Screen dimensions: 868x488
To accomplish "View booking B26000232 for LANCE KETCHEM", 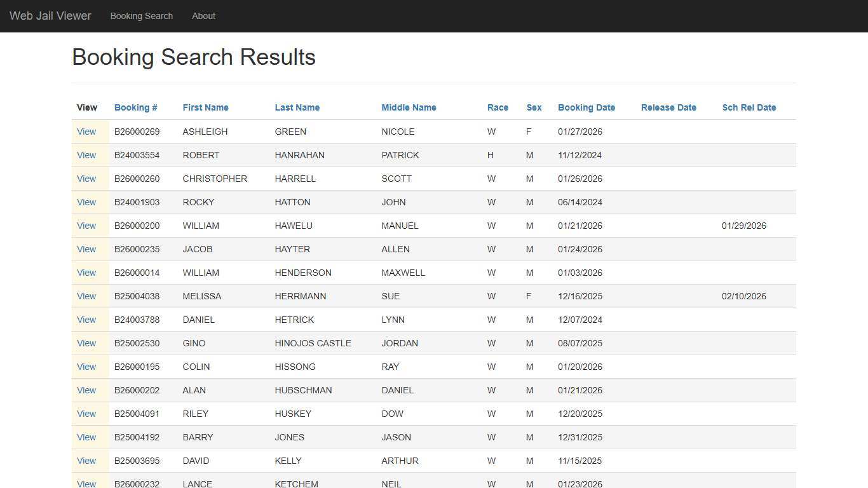I will (x=86, y=484).
